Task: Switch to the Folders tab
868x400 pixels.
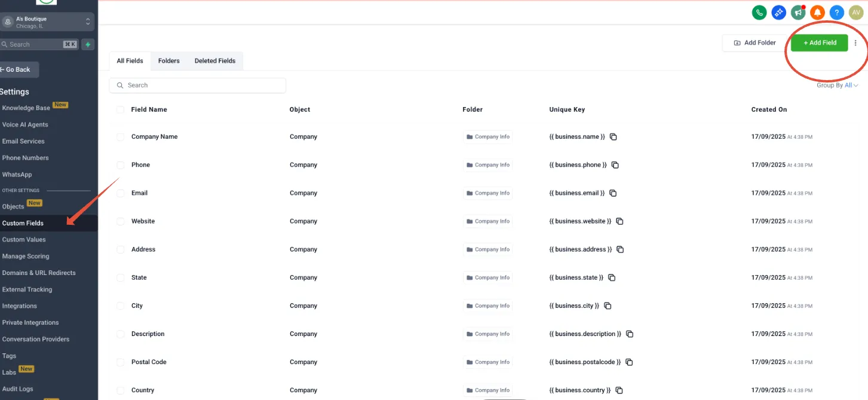Action: point(169,61)
